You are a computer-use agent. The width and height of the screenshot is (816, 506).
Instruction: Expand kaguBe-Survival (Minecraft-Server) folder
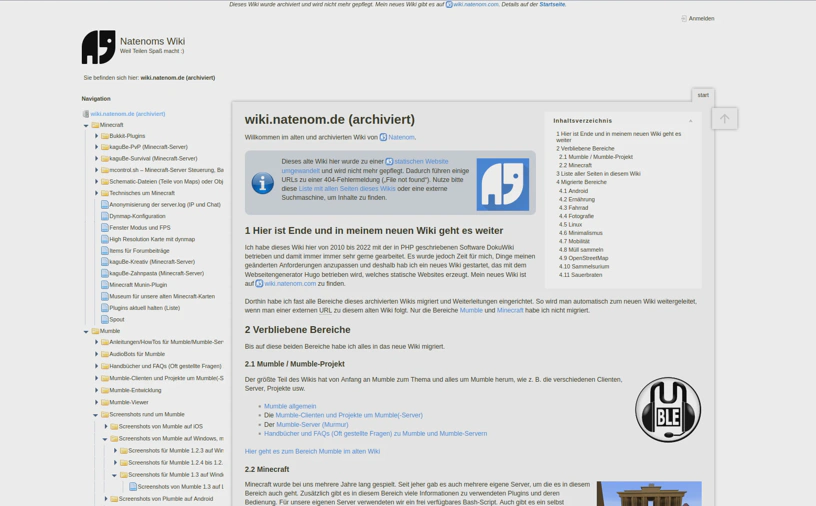tap(96, 159)
